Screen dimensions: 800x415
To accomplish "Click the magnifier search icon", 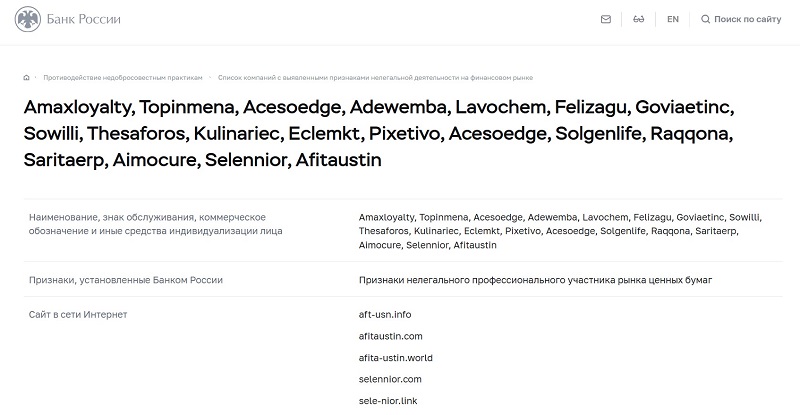I will (706, 19).
